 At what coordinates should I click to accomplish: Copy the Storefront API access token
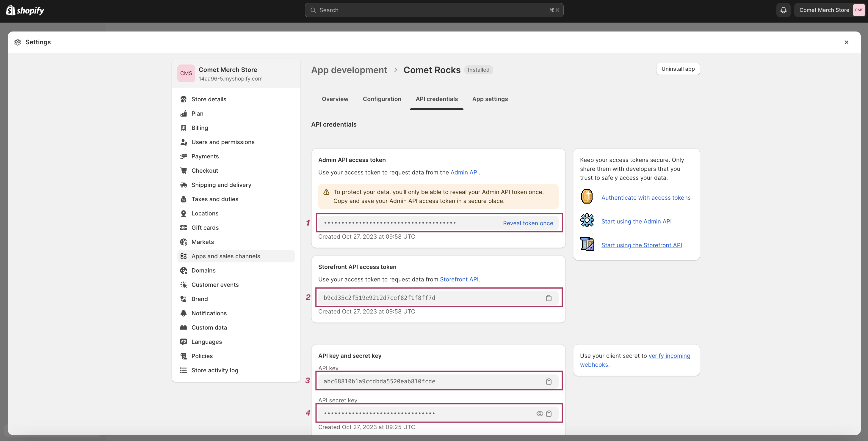tap(549, 298)
